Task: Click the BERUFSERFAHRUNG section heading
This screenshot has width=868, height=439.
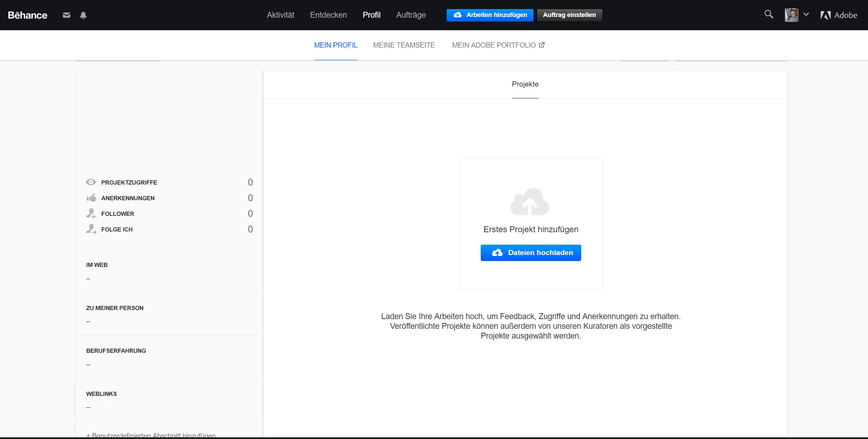Action: (116, 351)
